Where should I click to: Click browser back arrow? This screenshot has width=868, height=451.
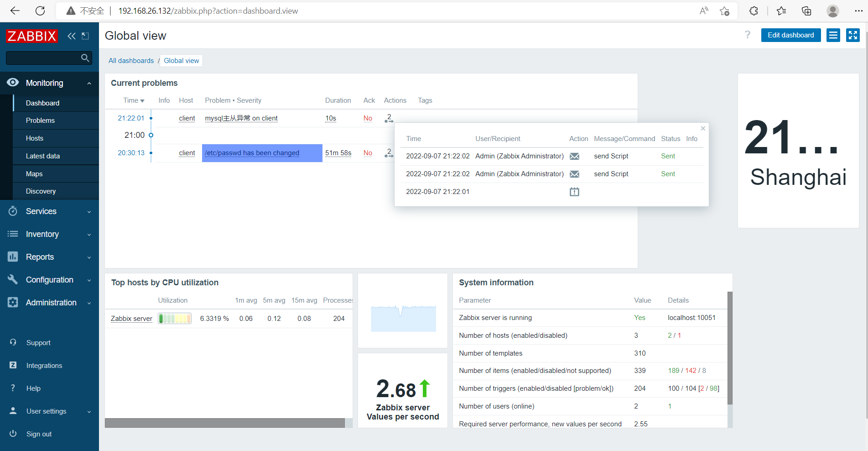point(15,11)
